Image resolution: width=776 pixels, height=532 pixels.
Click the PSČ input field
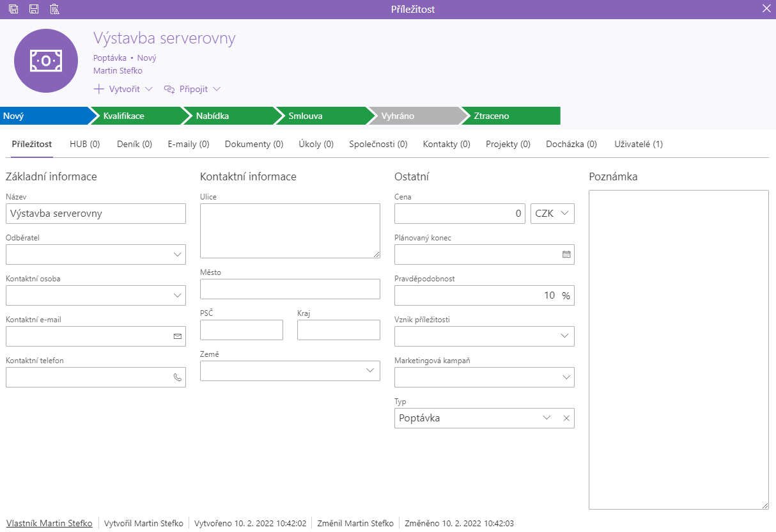242,330
